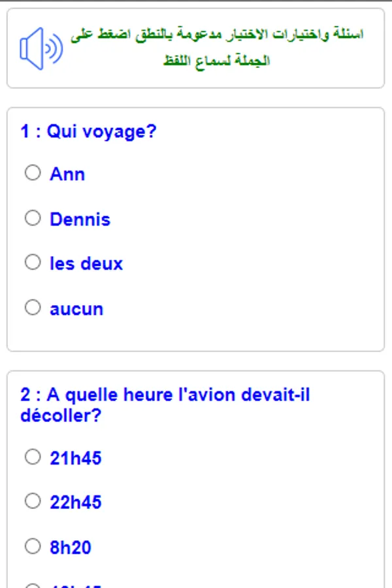Pick the 'aucun' radio button
Screen dimensions: 392x588
click(33, 308)
